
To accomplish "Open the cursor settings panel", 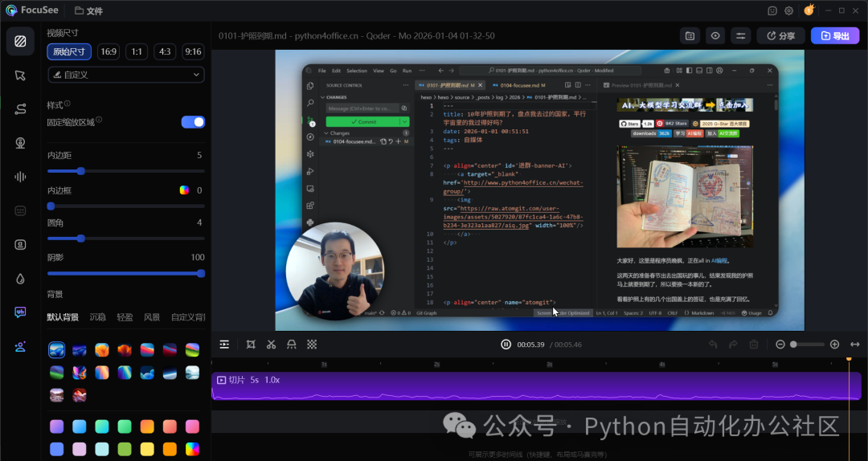I will (20, 75).
